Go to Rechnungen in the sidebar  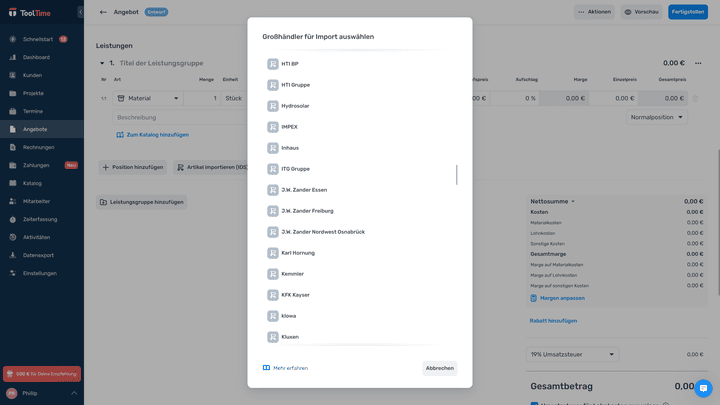click(x=38, y=147)
